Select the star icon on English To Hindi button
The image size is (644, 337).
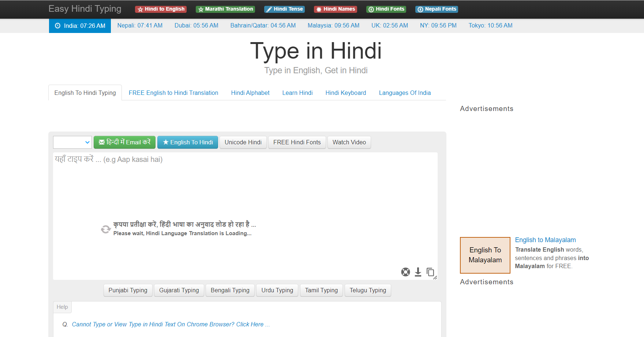pyautogui.click(x=166, y=142)
